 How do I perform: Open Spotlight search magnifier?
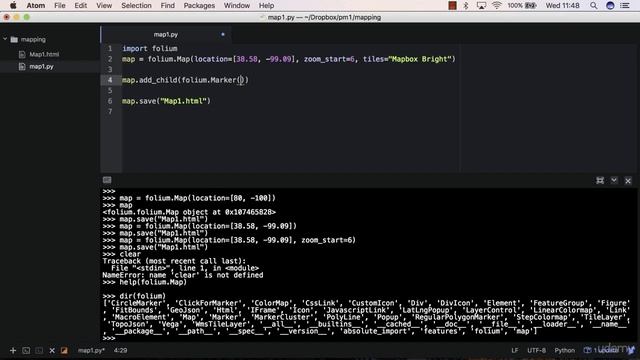(593, 5)
